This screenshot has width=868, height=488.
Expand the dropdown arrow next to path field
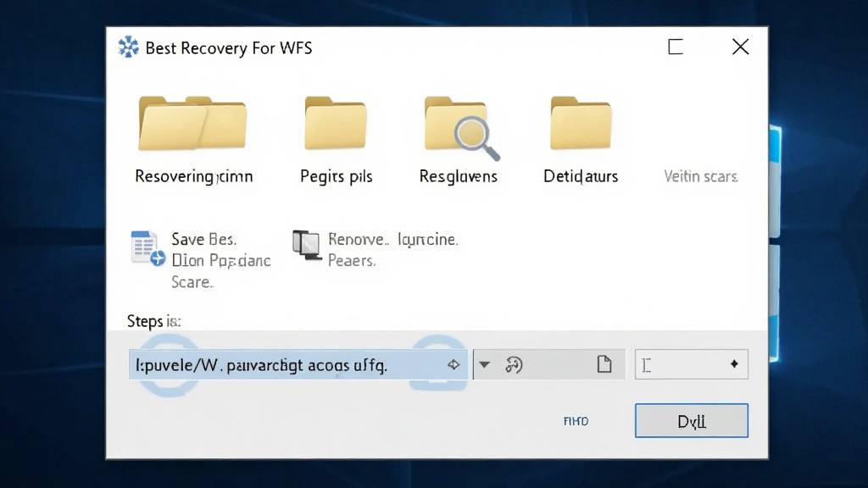484,364
